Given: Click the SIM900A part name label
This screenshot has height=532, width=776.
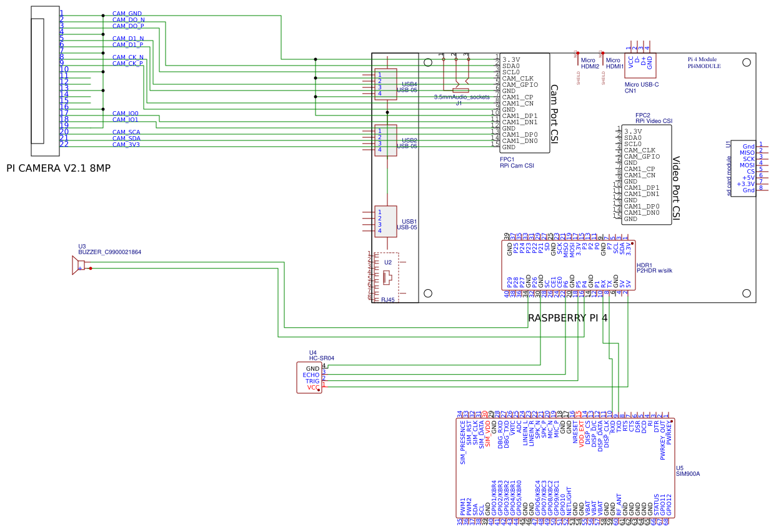Looking at the screenshot, I should (688, 474).
